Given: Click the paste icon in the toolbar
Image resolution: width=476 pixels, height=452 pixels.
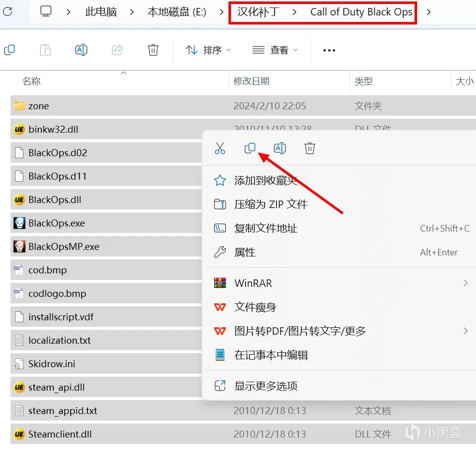Looking at the screenshot, I should (45, 50).
